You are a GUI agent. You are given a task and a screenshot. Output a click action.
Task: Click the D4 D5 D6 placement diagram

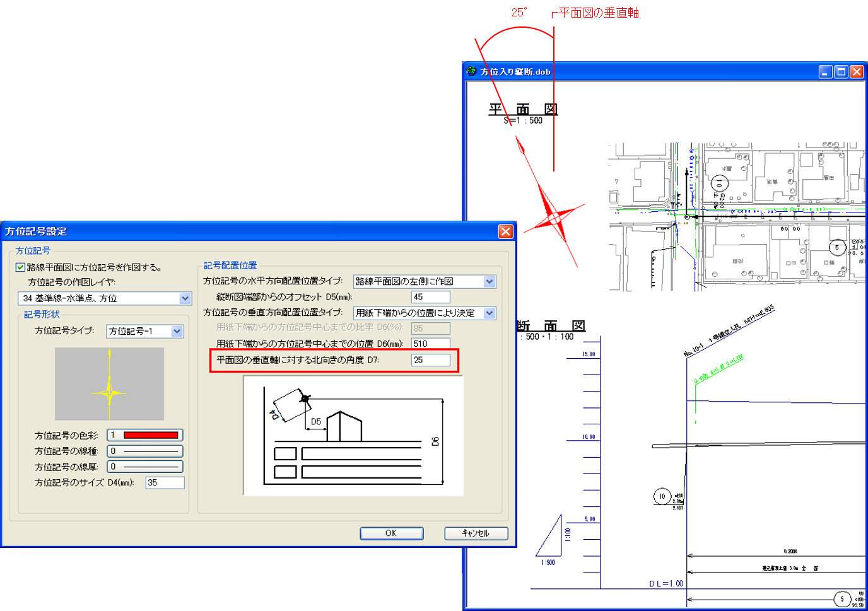click(x=353, y=436)
